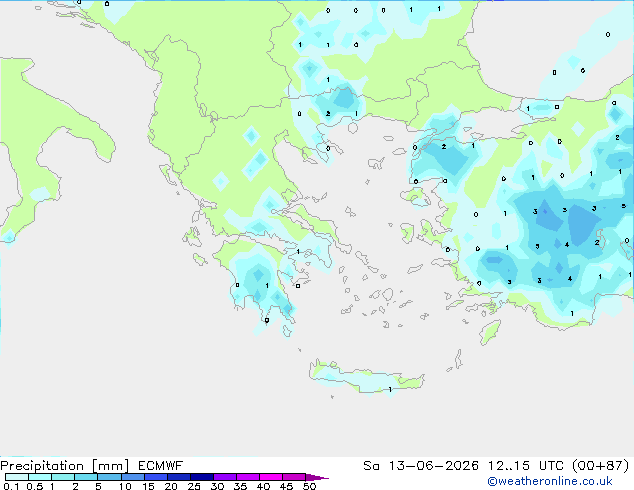Click the 'Sa 13-06-2026' date text

click(x=421, y=466)
